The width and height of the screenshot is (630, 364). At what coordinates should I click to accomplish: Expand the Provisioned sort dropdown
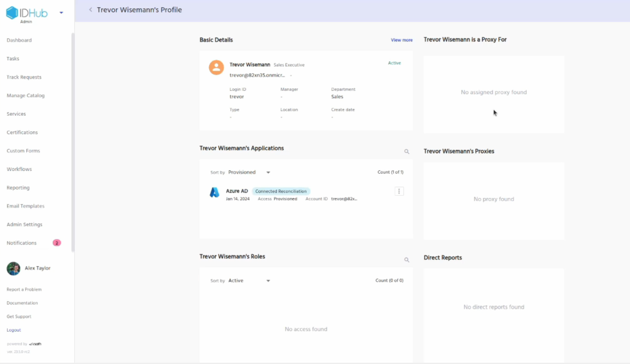pos(268,173)
